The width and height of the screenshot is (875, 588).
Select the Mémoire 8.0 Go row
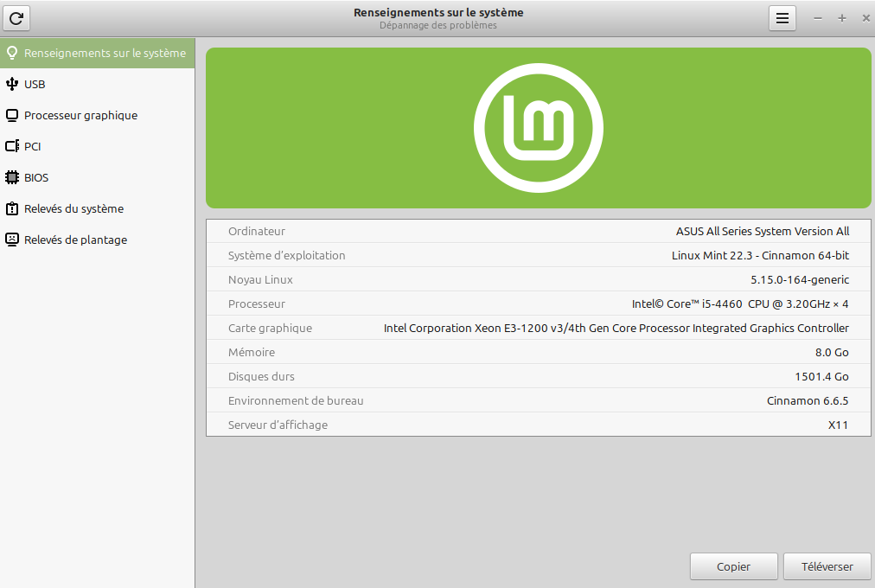click(538, 352)
